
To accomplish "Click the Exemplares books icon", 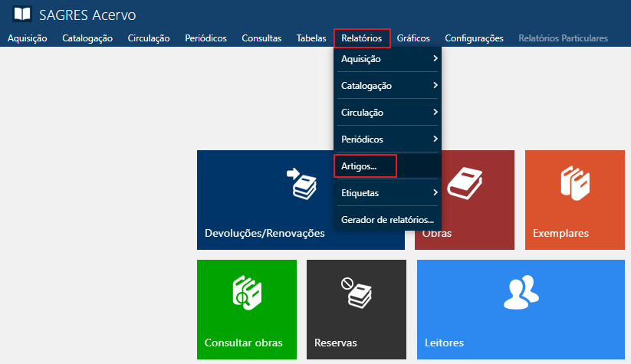I will point(574,183).
